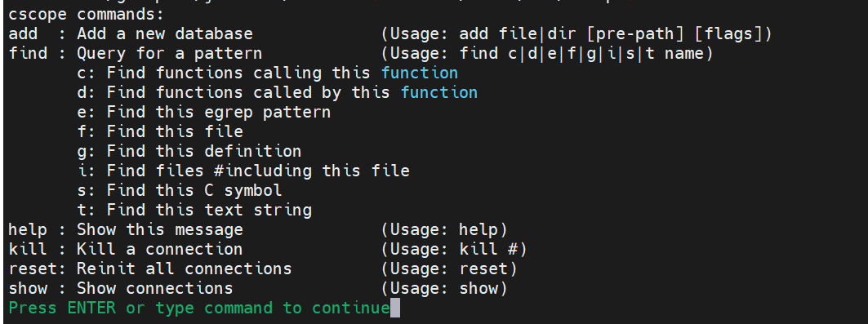Click the cursor after 'Press ENTER' prompt
Image resolution: width=868 pixels, height=324 pixels.
394,308
